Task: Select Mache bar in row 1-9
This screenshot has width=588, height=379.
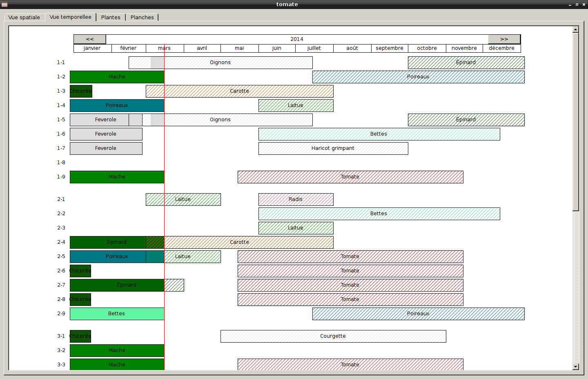Action: click(117, 177)
